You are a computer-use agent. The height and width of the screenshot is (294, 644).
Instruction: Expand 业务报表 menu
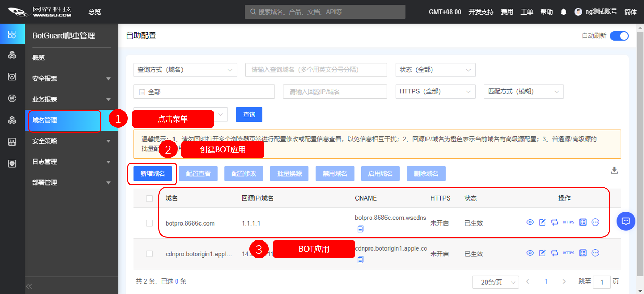(x=71, y=99)
